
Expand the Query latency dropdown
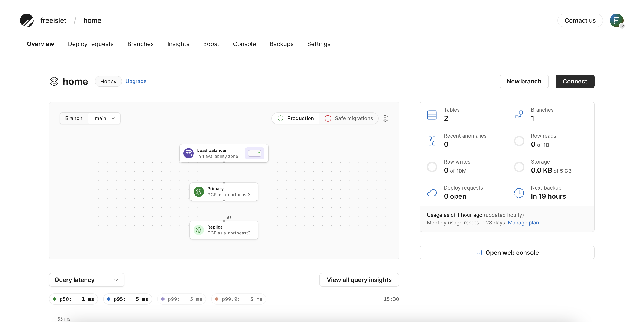point(87,280)
